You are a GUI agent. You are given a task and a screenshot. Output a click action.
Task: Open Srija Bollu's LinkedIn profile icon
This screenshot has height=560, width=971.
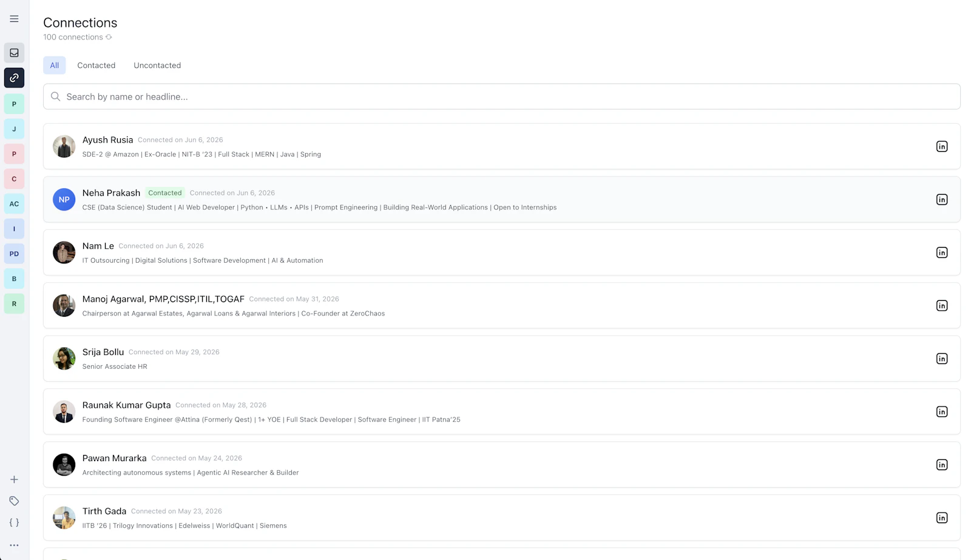941,359
